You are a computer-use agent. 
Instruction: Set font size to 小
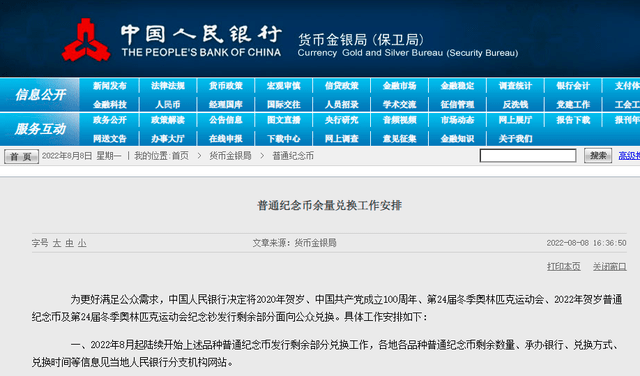(82, 243)
